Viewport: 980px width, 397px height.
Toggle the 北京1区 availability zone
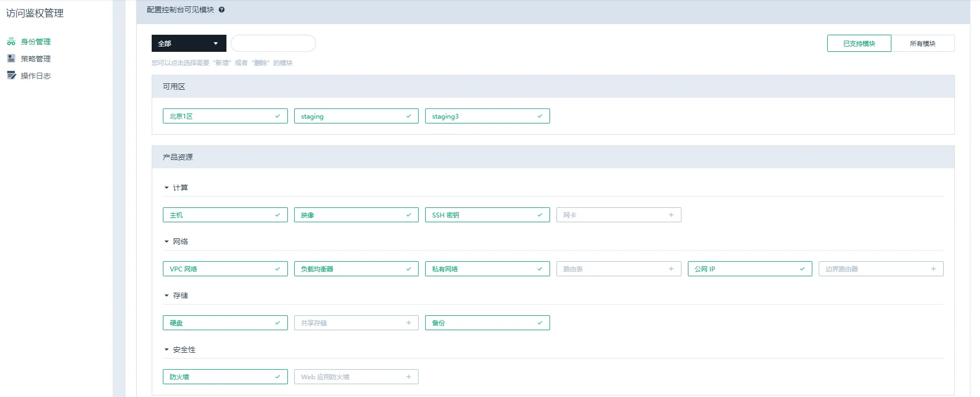225,116
